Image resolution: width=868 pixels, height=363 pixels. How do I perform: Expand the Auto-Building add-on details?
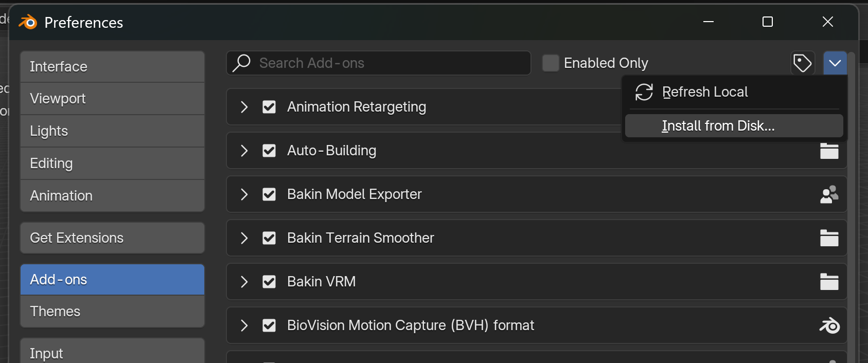[244, 151]
